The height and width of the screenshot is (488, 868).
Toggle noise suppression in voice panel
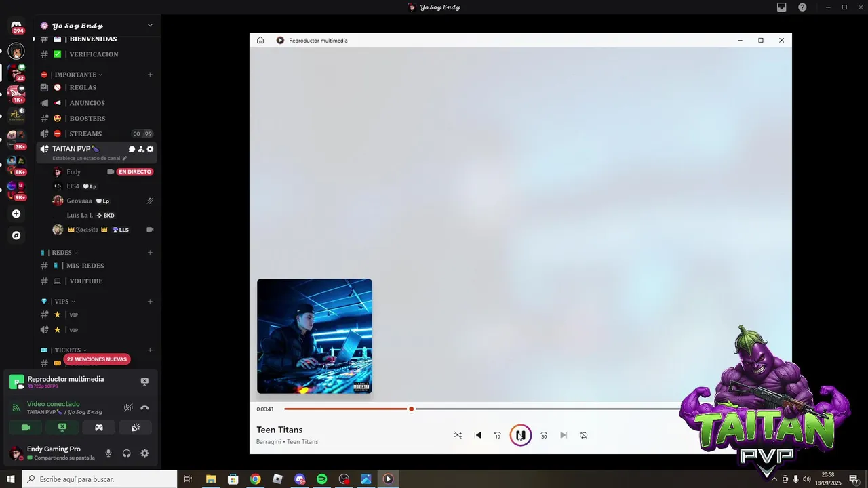tap(128, 408)
